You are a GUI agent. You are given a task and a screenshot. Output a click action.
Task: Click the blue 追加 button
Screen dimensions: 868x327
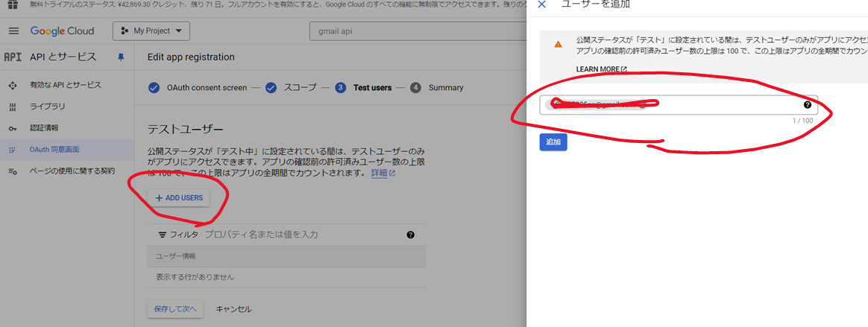[553, 142]
